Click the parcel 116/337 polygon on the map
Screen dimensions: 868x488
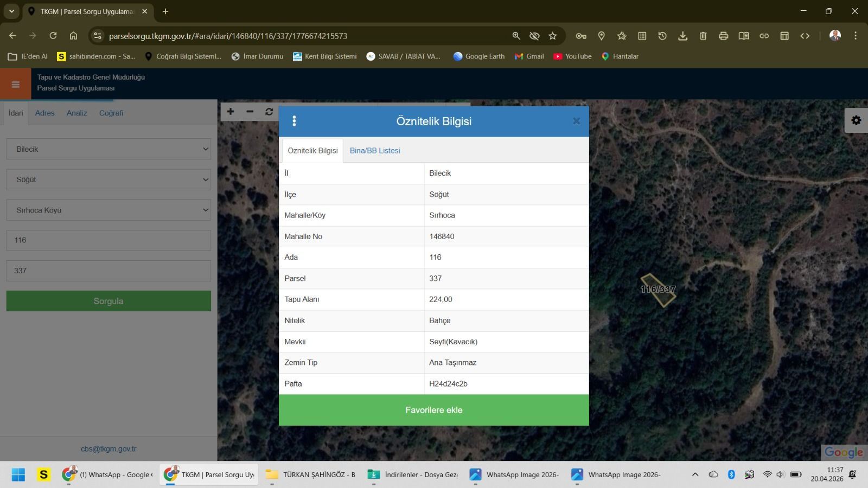[658, 290]
